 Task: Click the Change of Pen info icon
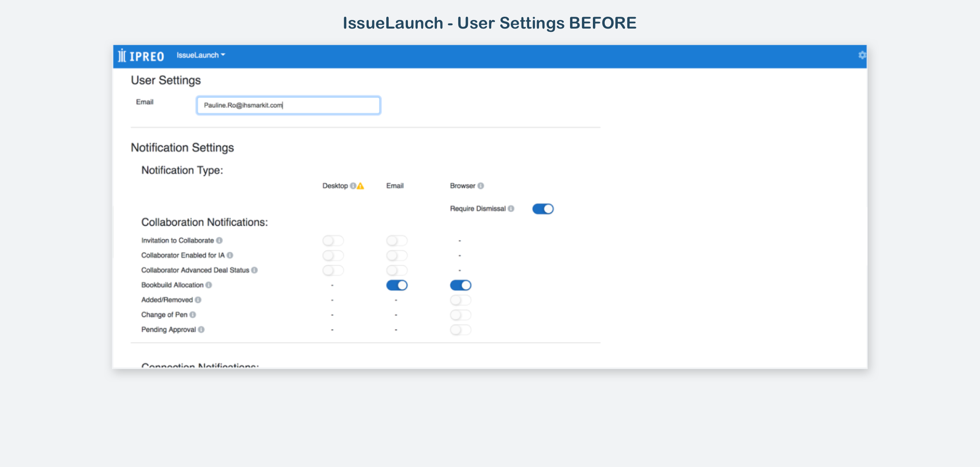tap(193, 315)
